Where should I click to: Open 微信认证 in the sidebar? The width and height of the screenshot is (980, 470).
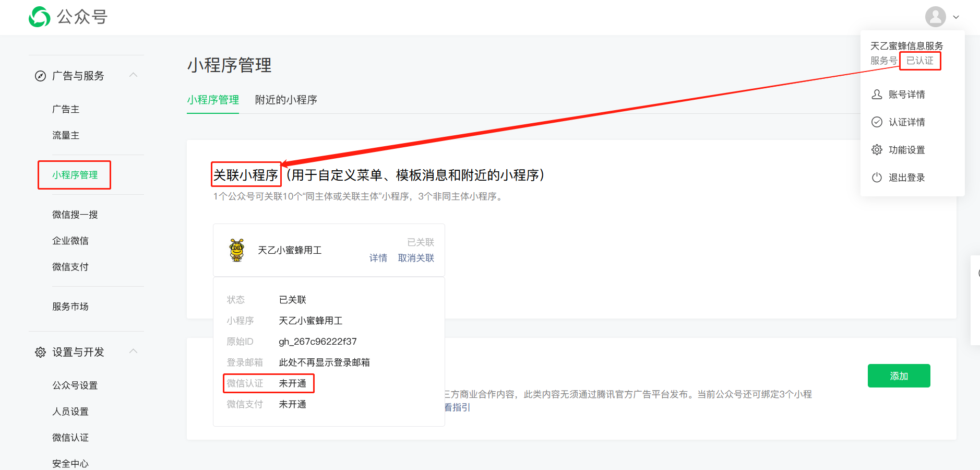click(70, 438)
